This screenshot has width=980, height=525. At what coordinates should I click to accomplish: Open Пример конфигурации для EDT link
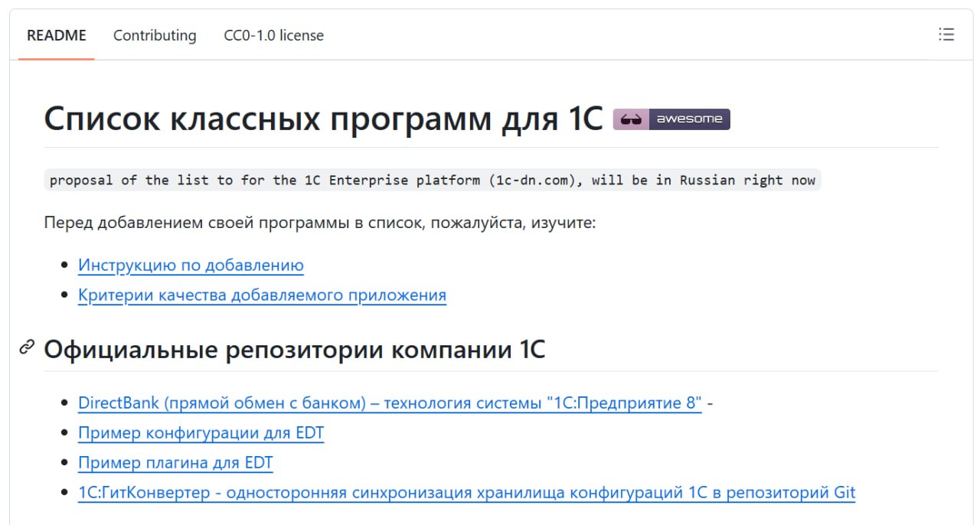click(201, 433)
